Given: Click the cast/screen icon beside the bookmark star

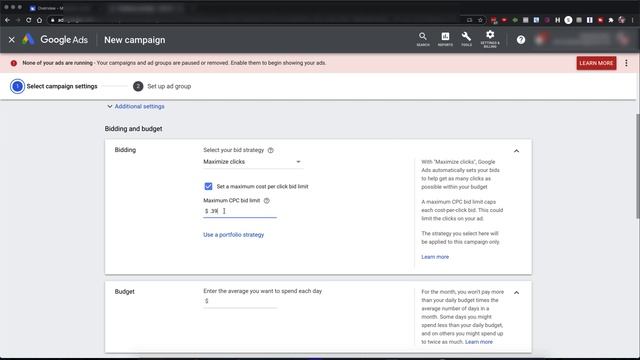Looking at the screenshot, I should (x=469, y=20).
